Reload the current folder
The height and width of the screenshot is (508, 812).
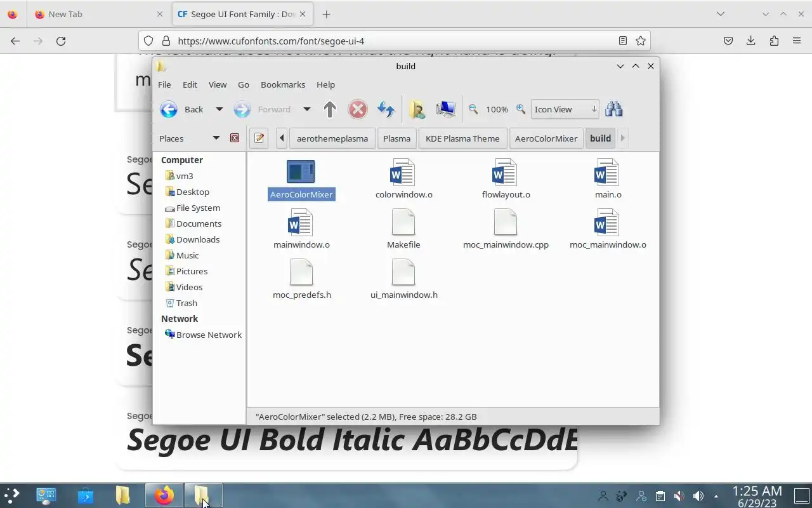tap(386, 109)
